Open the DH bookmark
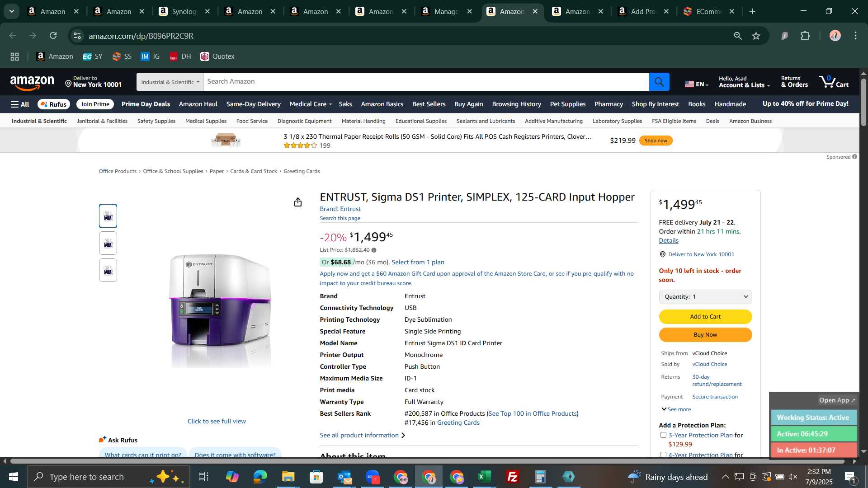Image resolution: width=868 pixels, height=488 pixels. pyautogui.click(x=180, y=56)
